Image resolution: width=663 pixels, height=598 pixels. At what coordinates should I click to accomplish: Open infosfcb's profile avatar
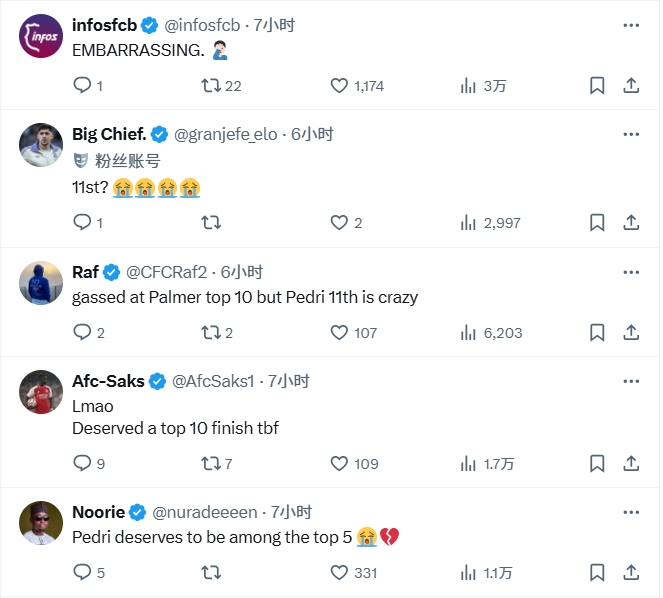42,39
